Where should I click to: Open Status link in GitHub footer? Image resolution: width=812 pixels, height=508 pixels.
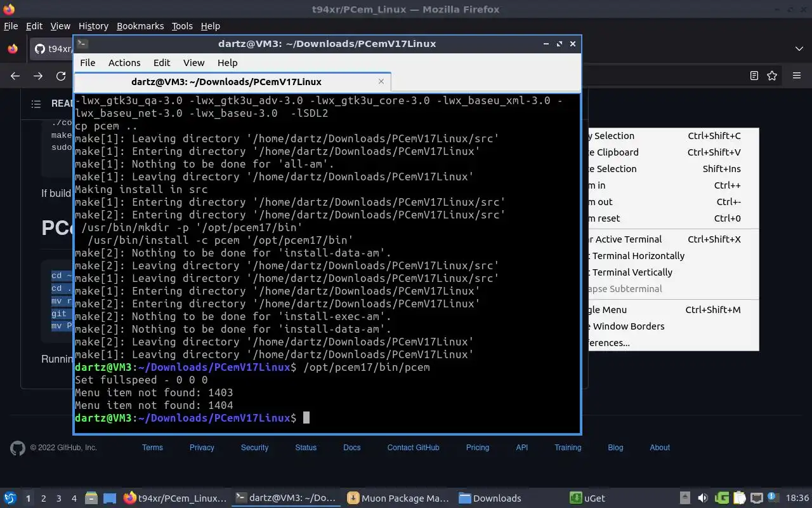[306, 448]
